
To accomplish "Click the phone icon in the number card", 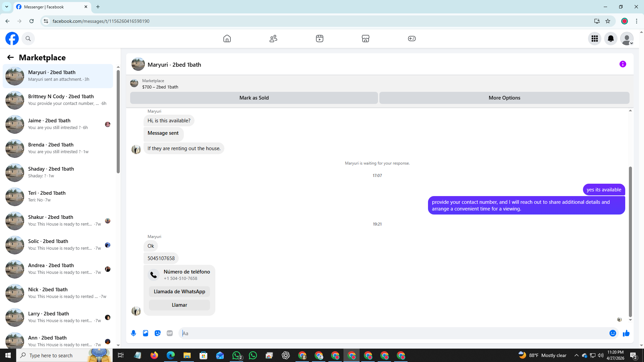I will 154,275.
